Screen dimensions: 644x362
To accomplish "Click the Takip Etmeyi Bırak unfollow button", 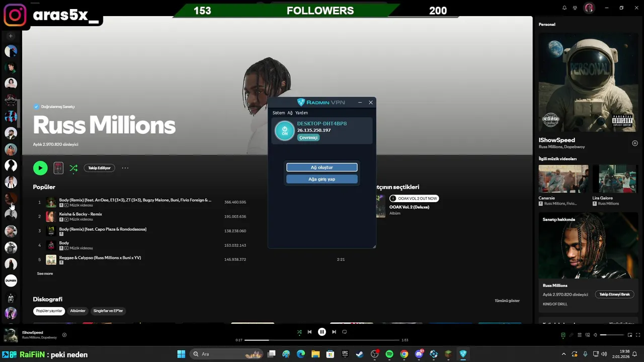I will coord(614,294).
